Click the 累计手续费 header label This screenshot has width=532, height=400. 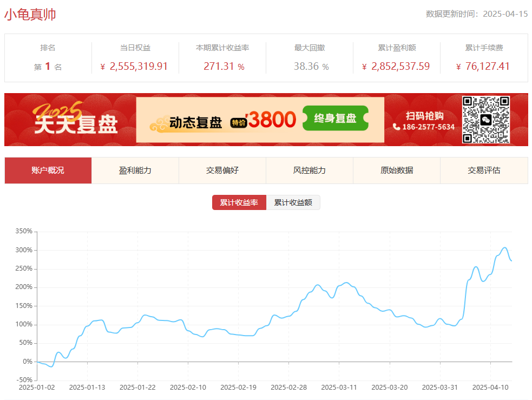(484, 48)
